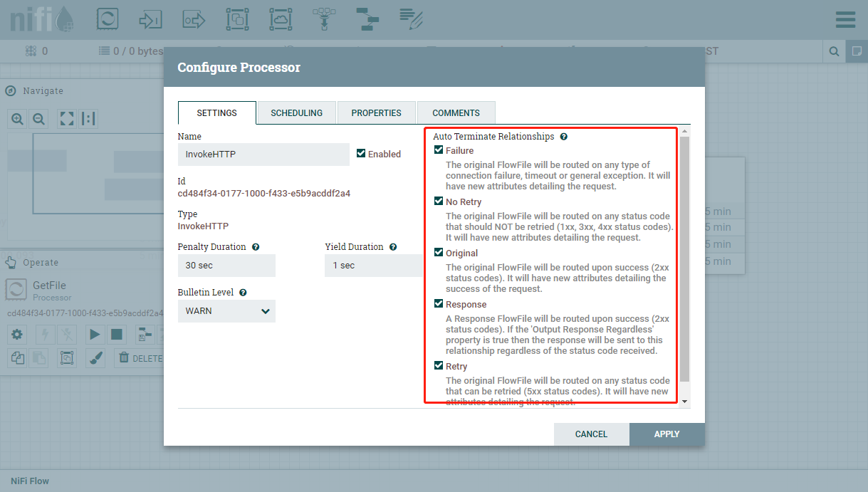
Task: Switch to the SETTINGS tab
Action: pyautogui.click(x=217, y=113)
